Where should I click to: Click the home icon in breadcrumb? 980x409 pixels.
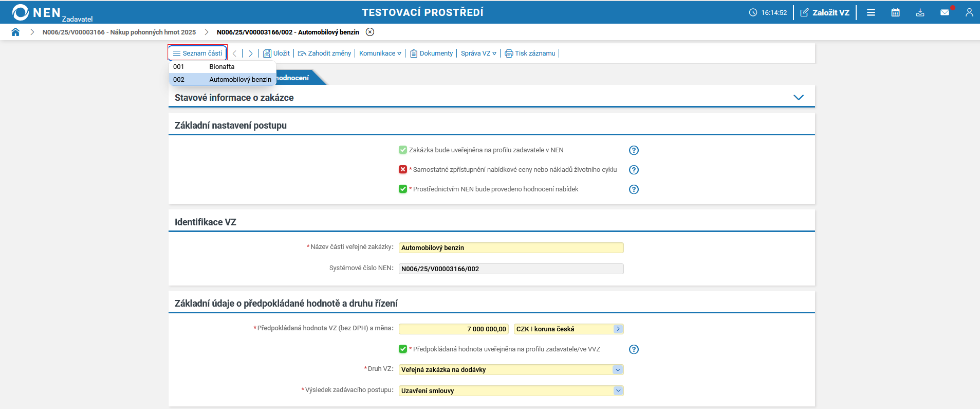(15, 32)
